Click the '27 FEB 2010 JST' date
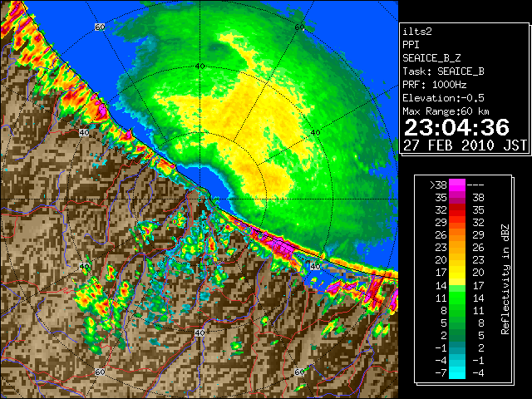Viewport: 532px width, 399px height. [465, 145]
